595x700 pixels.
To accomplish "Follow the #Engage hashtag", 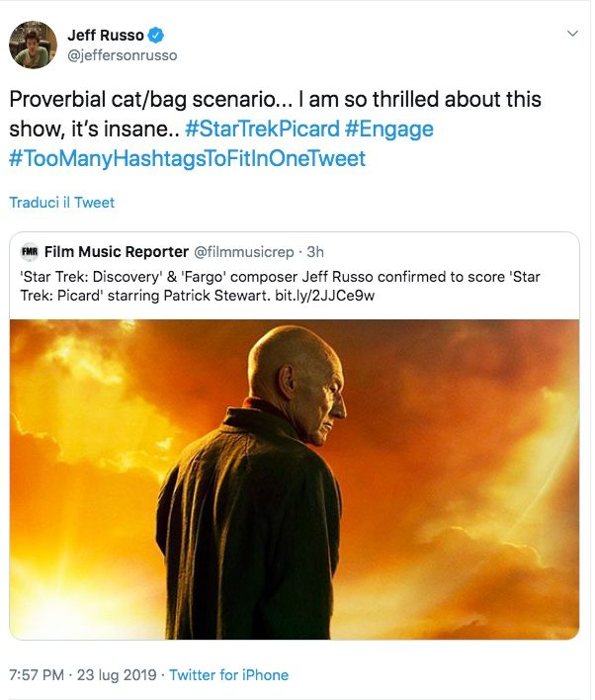I will [388, 130].
